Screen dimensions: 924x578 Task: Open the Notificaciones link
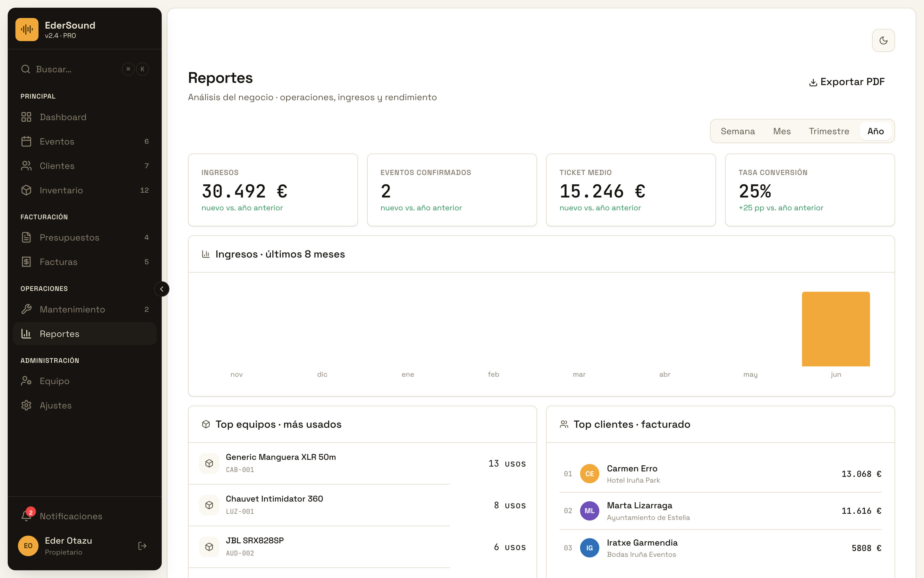[84, 516]
